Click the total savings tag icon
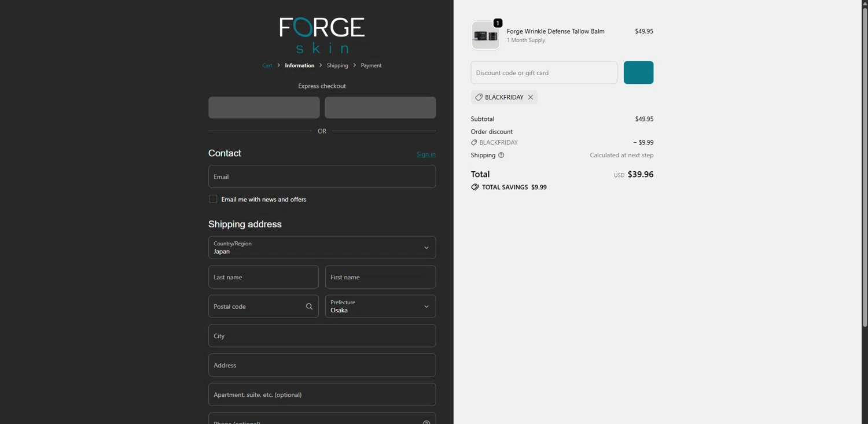 (475, 187)
